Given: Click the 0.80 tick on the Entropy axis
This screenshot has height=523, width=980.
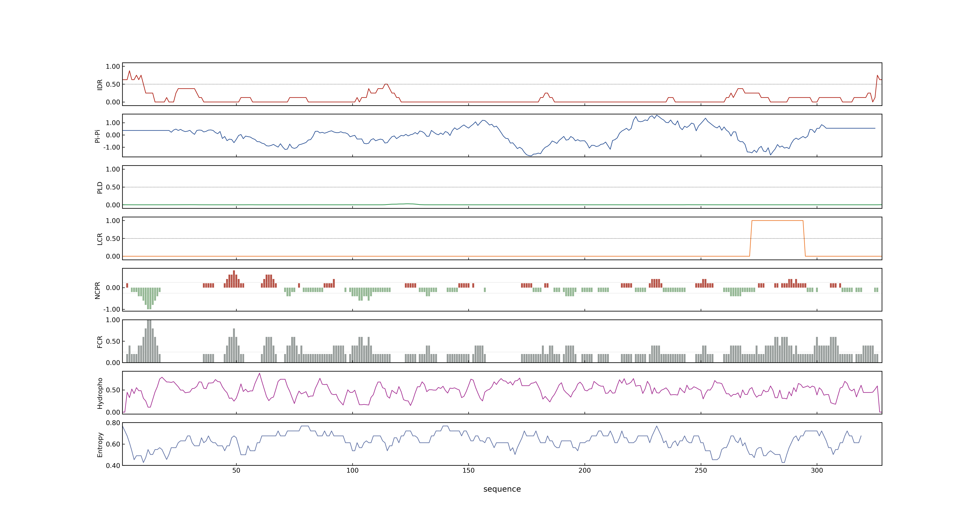Looking at the screenshot, I should pyautogui.click(x=113, y=423).
